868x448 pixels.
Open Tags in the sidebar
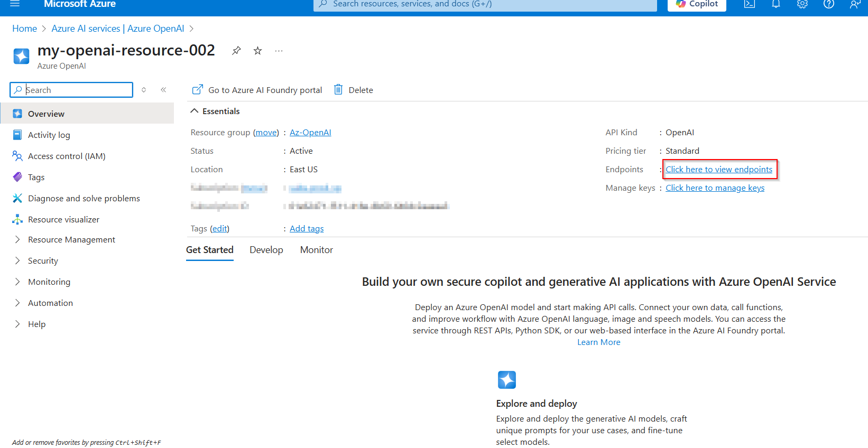click(x=87, y=177)
